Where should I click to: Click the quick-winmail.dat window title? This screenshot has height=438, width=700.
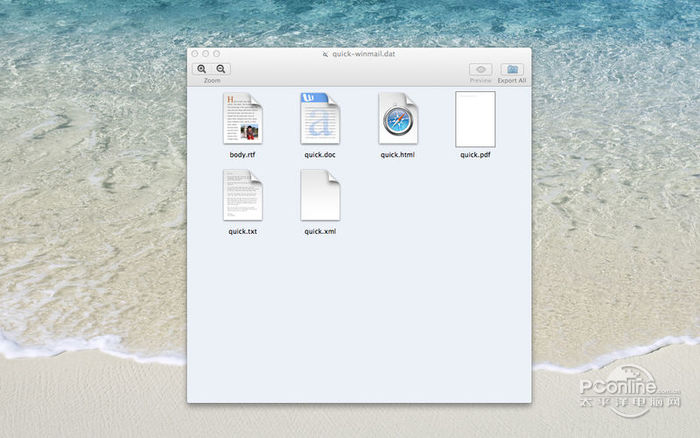pos(364,54)
